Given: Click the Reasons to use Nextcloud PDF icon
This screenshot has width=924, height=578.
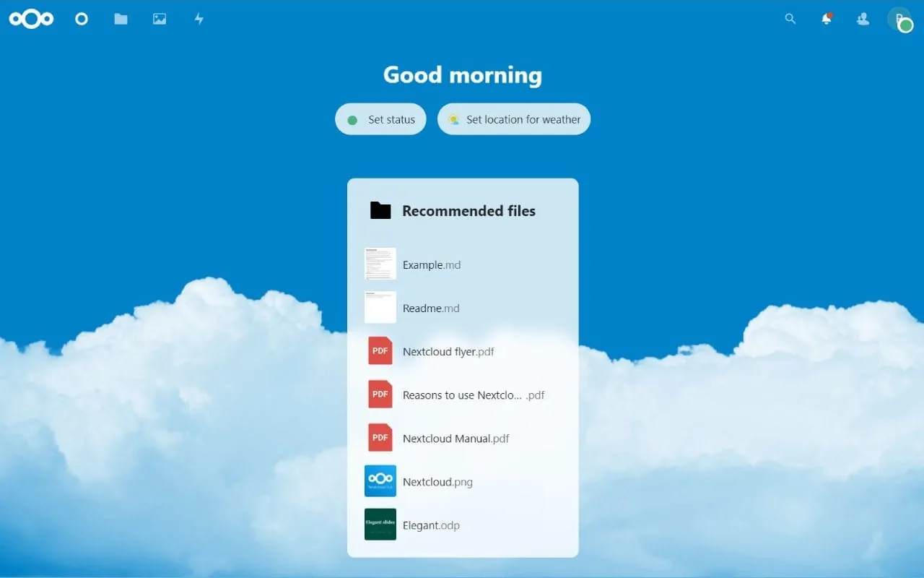Looking at the screenshot, I should click(x=380, y=394).
